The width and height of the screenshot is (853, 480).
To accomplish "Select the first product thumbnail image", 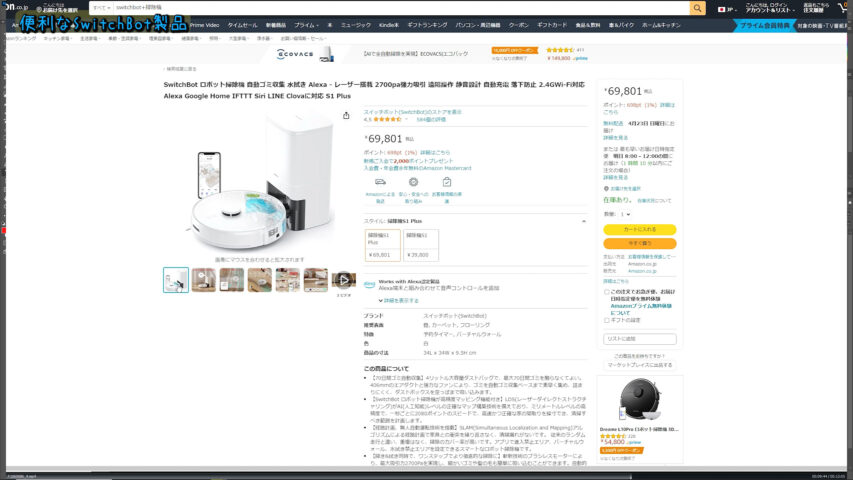I will pyautogui.click(x=176, y=280).
